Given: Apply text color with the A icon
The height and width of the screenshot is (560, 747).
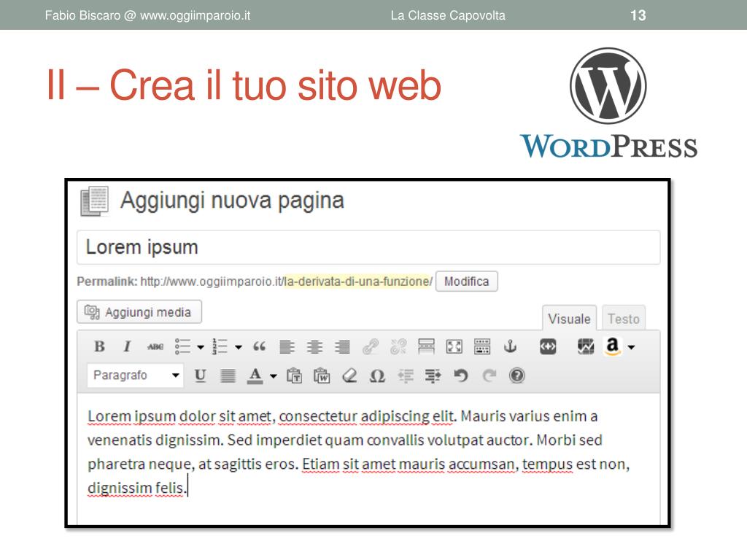Looking at the screenshot, I should [255, 376].
